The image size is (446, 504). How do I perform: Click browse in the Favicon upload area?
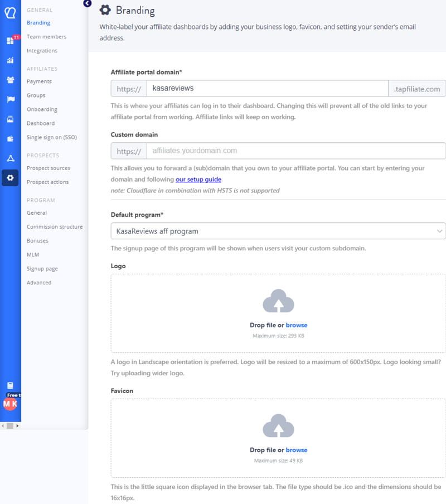296,450
